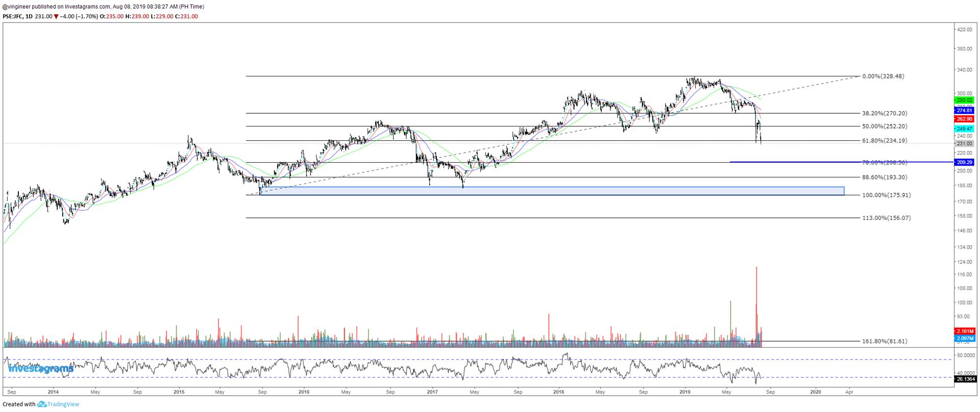Click the 100.00%(175.91) Fibonacci level label

coord(886,195)
